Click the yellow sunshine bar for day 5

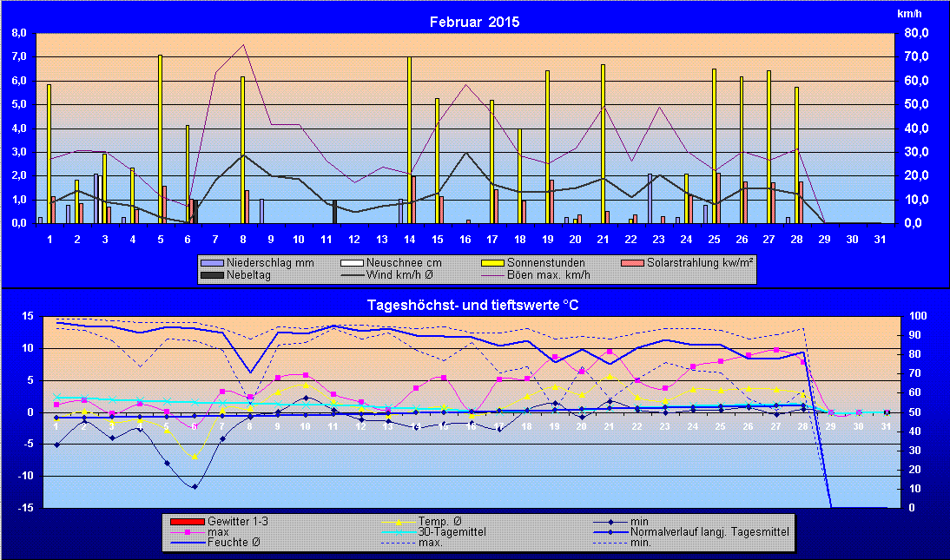click(x=160, y=139)
